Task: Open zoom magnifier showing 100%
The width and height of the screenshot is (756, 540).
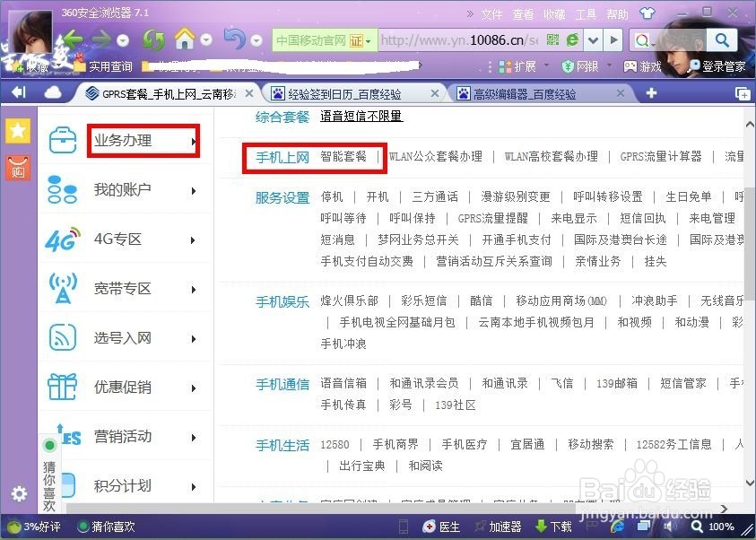Action: coord(713,527)
